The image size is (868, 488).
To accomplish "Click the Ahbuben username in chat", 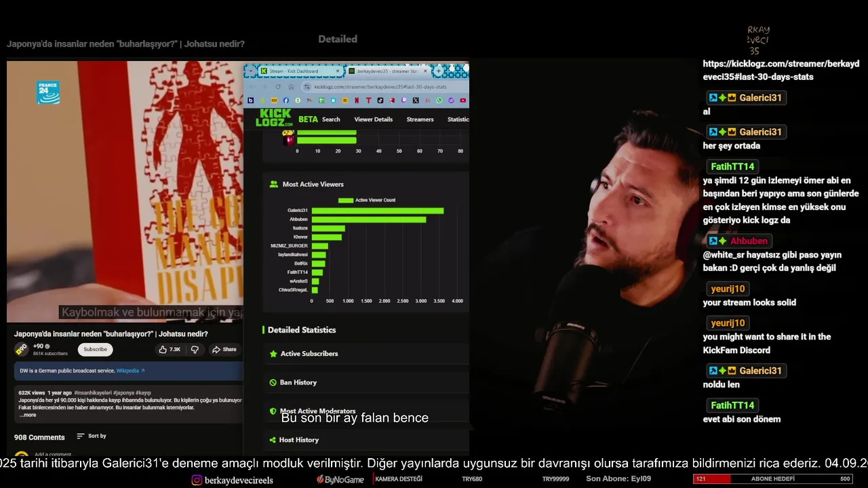I will click(749, 241).
